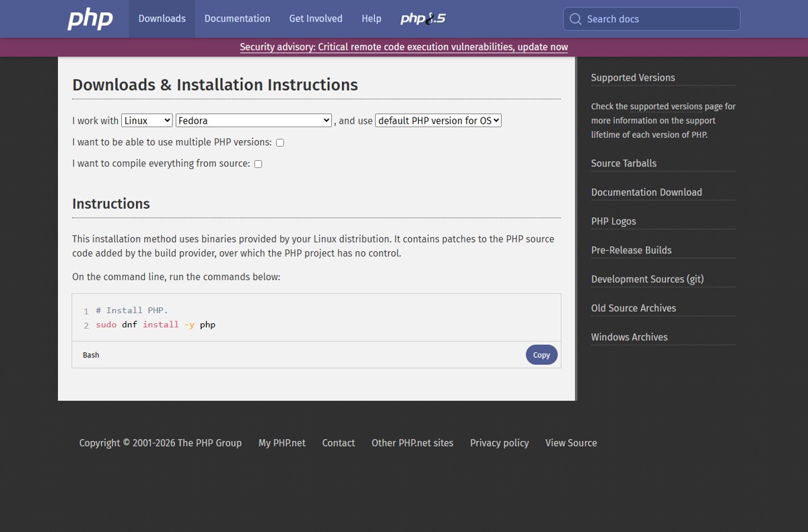Click the 'Instructions' heading
This screenshot has height=532, width=808.
click(x=111, y=203)
